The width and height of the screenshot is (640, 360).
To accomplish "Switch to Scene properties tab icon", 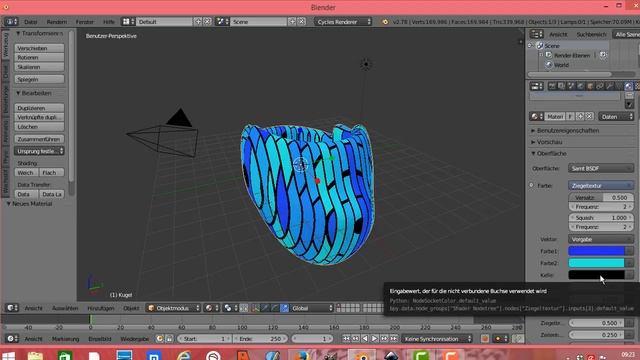I will click(x=571, y=86).
